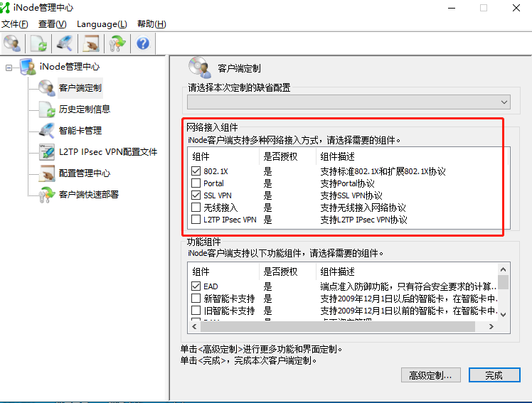This screenshot has height=403, width=532.
Task: Click the horizontal scrollbar thumb in function list
Action: pyautogui.click(x=338, y=326)
